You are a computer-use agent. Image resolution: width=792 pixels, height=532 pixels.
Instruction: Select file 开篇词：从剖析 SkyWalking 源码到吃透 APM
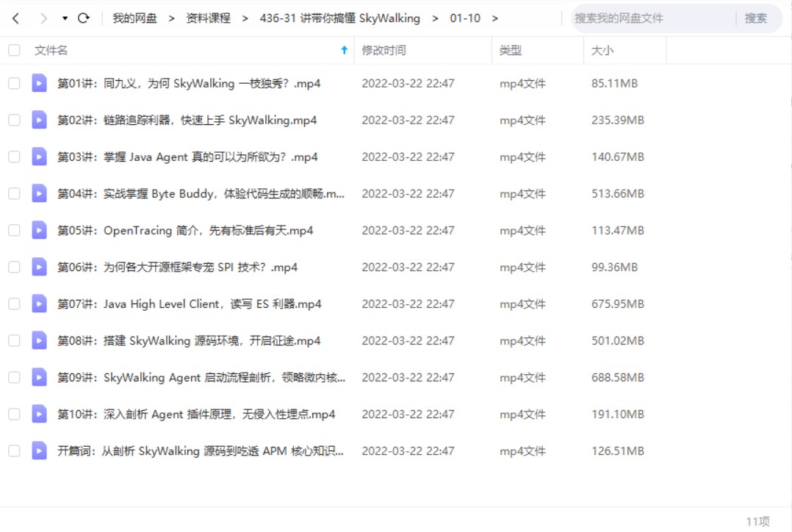tap(201, 451)
